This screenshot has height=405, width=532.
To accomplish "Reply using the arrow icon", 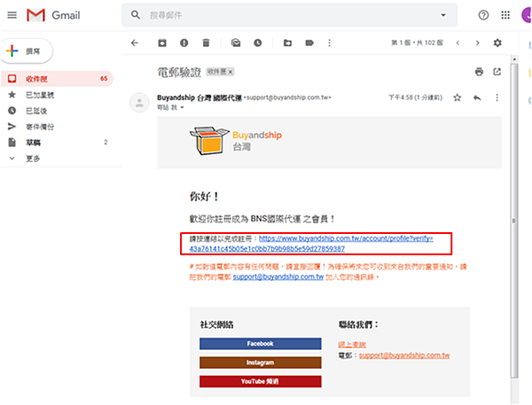I will pos(477,97).
